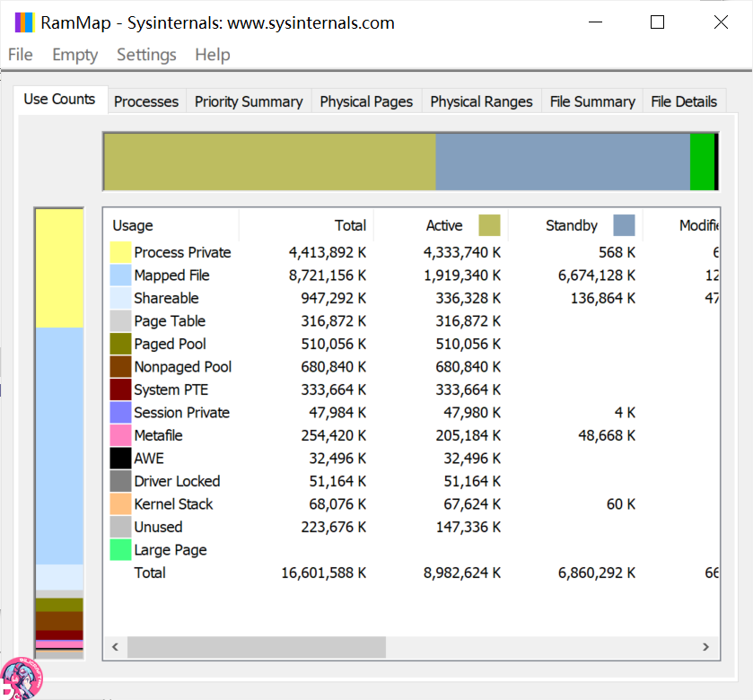Click the Modified column header
The image size is (753, 700).
681,225
